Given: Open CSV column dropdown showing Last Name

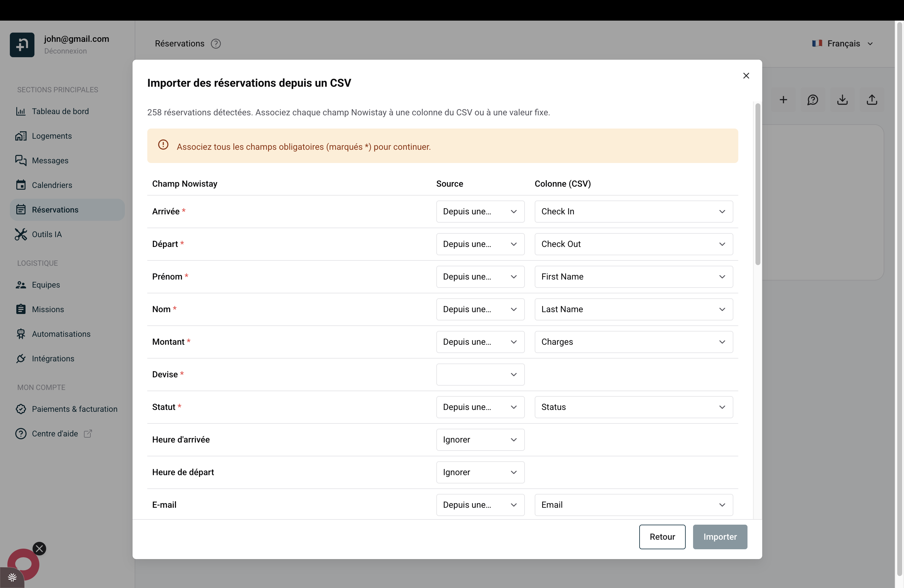Looking at the screenshot, I should (633, 310).
